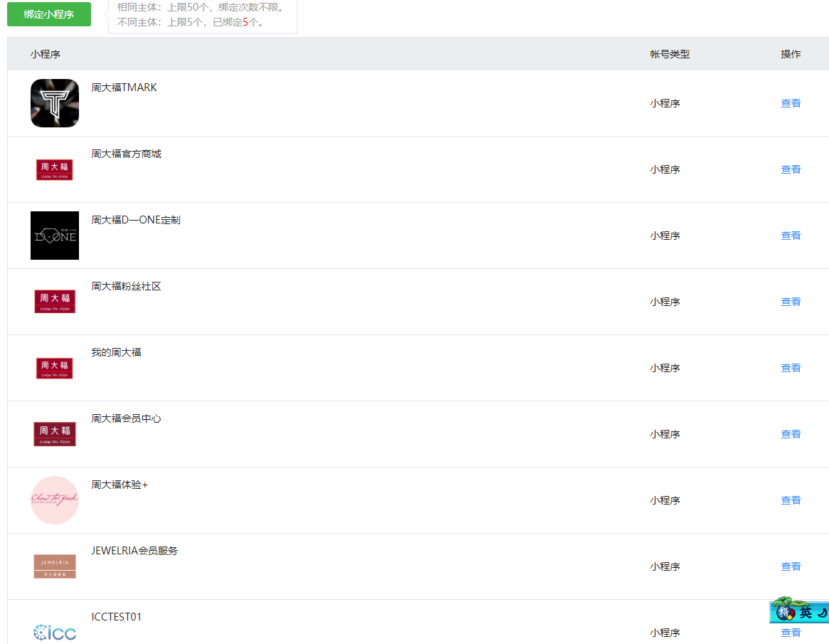
Task: Click the input method 英 tray icon
Action: click(x=806, y=612)
